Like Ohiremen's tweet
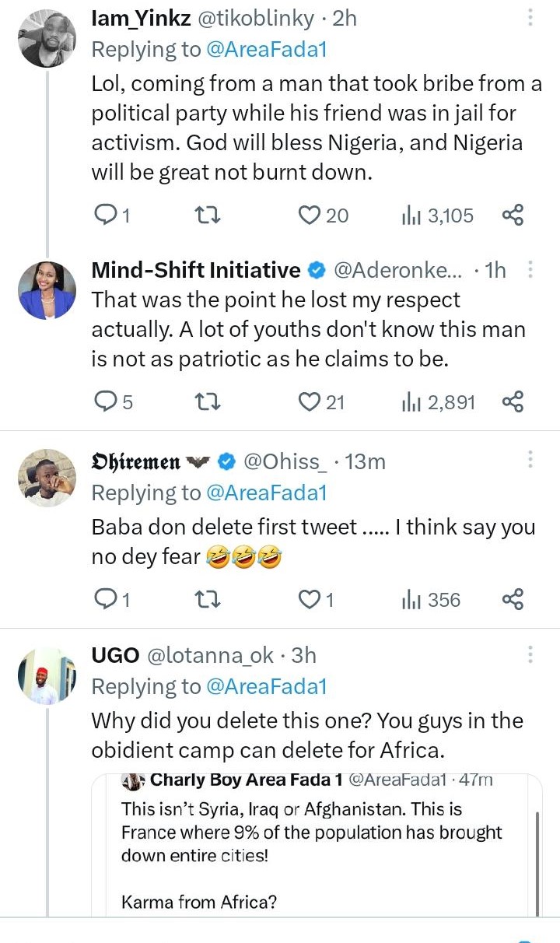Viewport: 560px width, 943px height. tap(310, 599)
